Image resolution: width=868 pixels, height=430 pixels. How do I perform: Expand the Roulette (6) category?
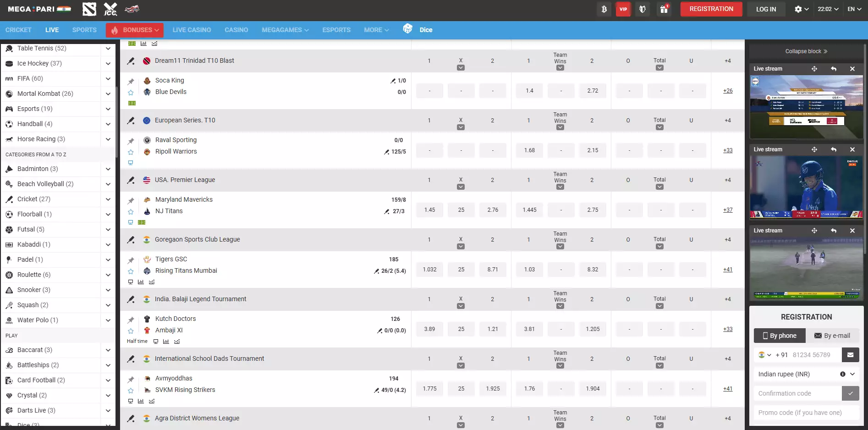[108, 275]
